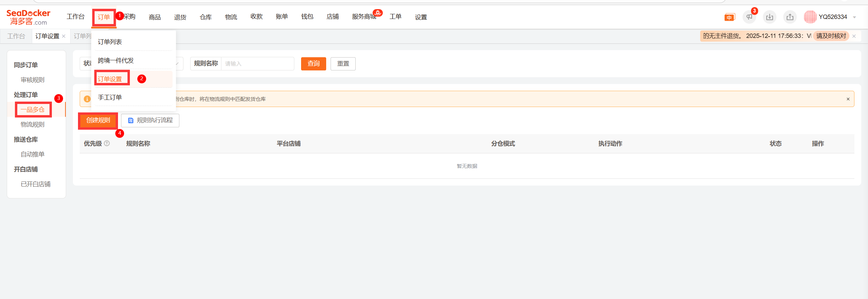
Task: Open the announcements megaphone icon
Action: tap(749, 17)
